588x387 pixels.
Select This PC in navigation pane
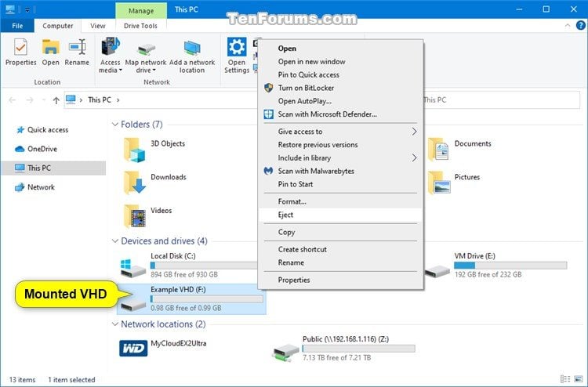53,168
